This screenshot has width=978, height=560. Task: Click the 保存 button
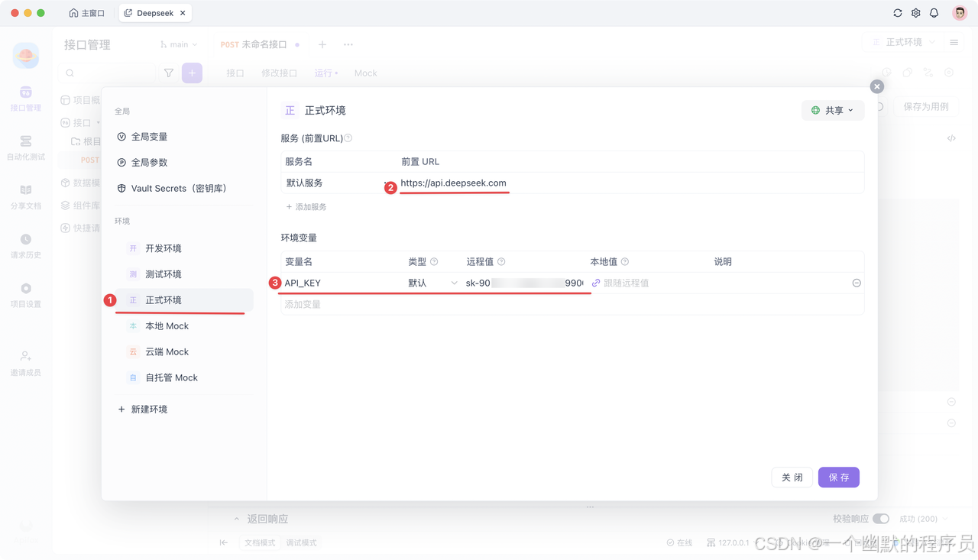(839, 477)
